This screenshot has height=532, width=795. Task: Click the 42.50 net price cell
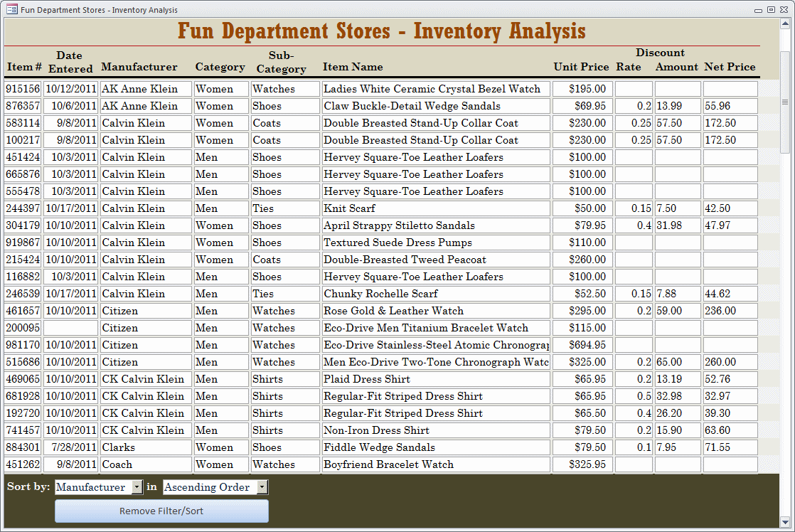point(730,208)
